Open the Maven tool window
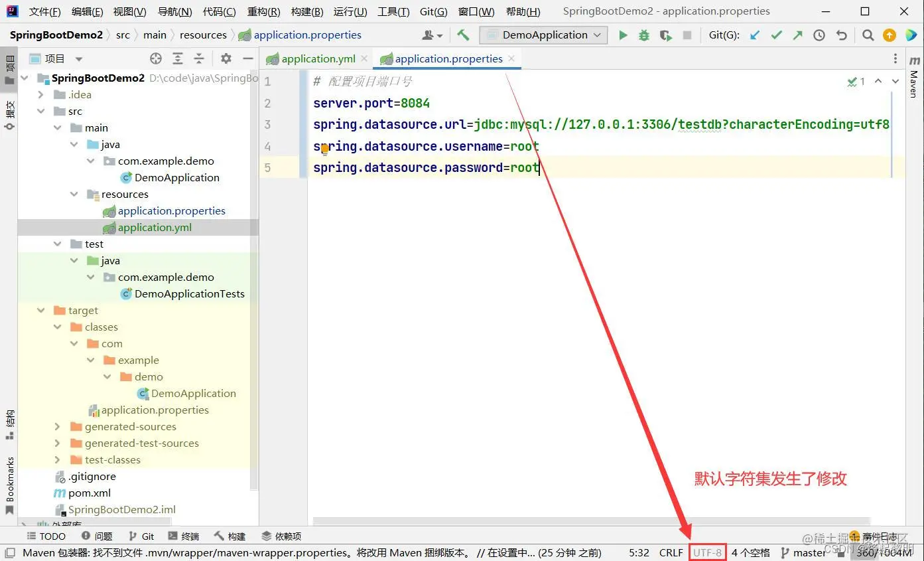The image size is (924, 561). 914,78
